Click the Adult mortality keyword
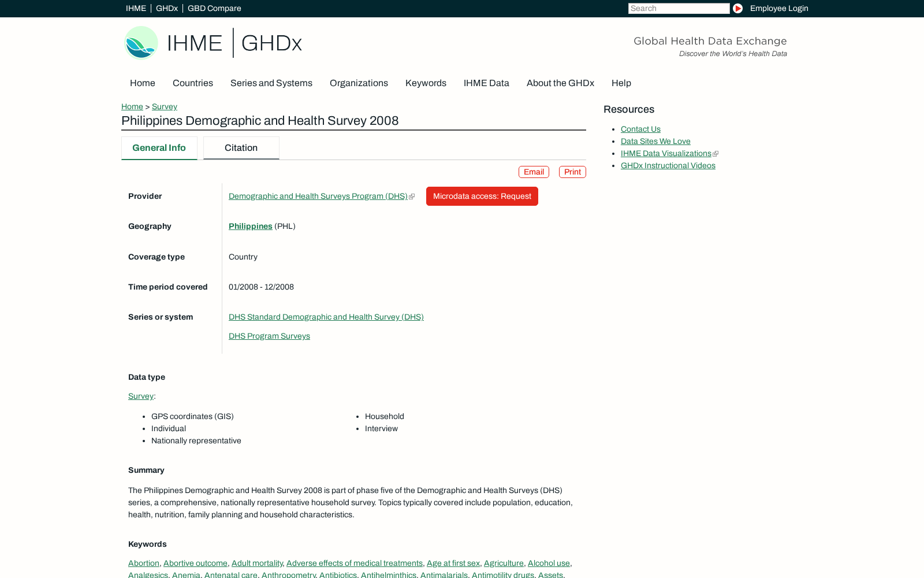 pyautogui.click(x=257, y=563)
